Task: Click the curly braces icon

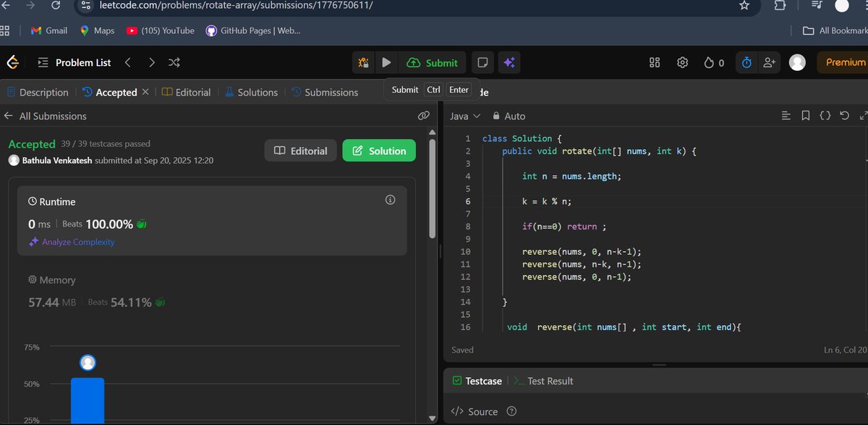Action: pos(825,115)
